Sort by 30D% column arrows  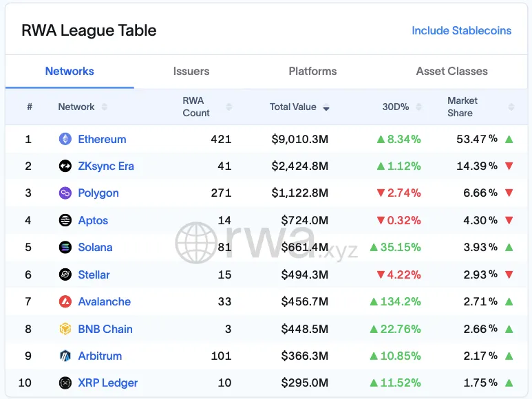[x=418, y=107]
